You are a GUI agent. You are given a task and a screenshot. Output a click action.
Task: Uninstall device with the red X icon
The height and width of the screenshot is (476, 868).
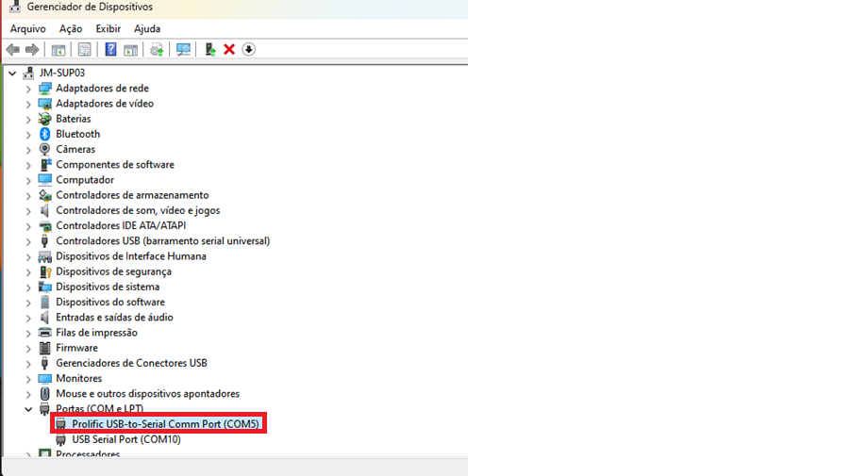(x=229, y=50)
